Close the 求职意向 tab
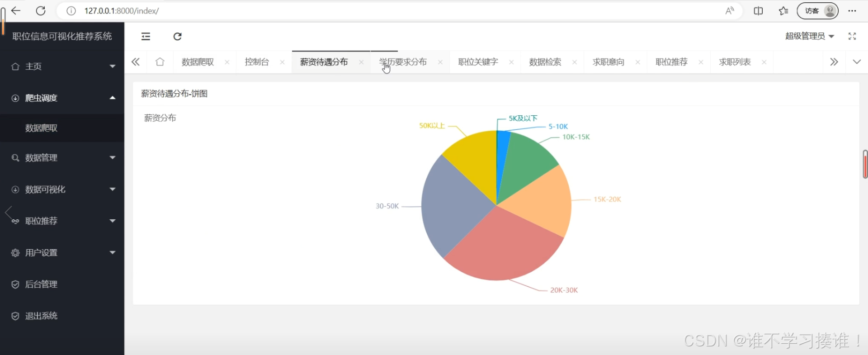868x355 pixels. pos(638,62)
